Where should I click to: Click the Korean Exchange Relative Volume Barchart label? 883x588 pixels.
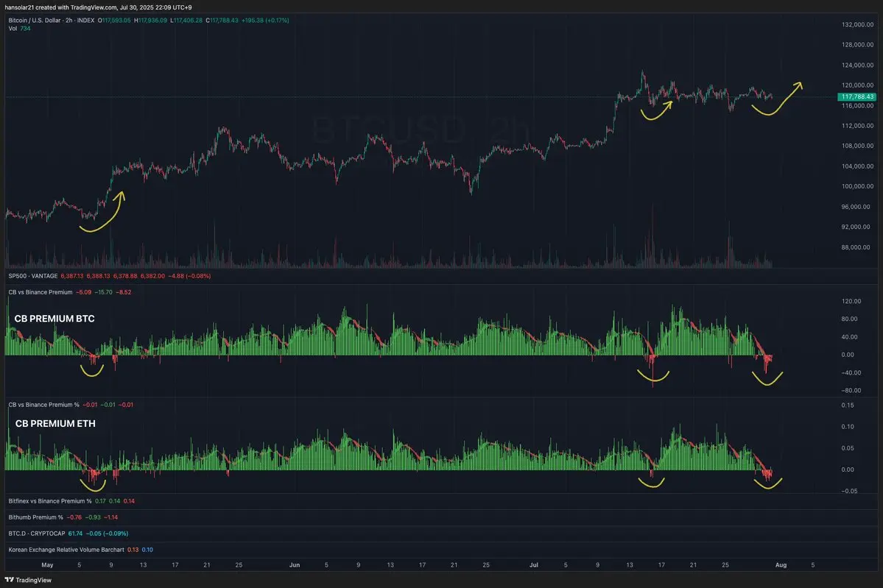66,550
